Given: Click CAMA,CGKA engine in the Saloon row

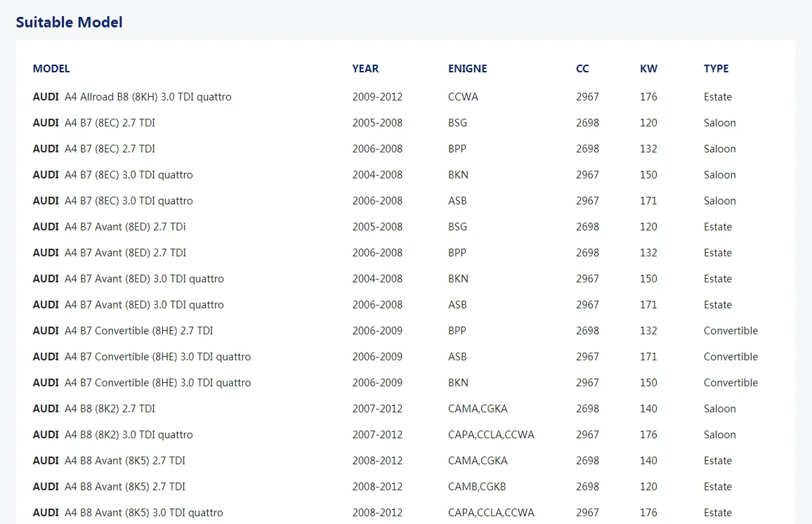Looking at the screenshot, I should pos(478,409).
